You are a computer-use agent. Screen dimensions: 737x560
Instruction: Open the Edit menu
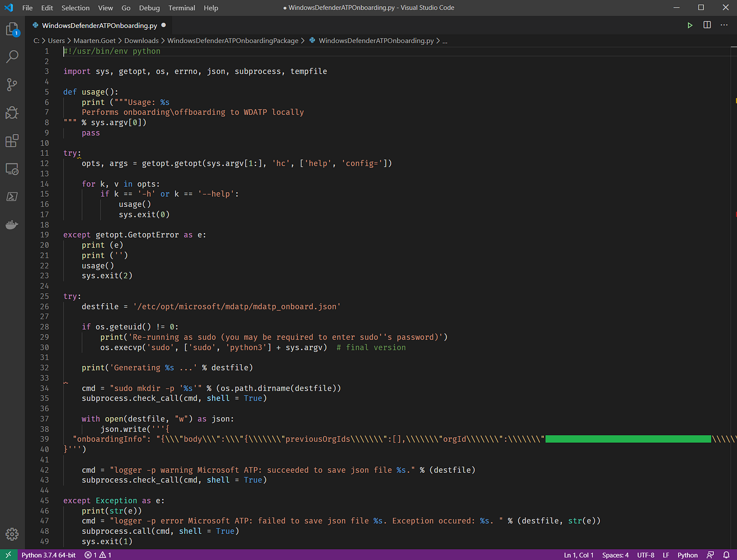coord(47,8)
